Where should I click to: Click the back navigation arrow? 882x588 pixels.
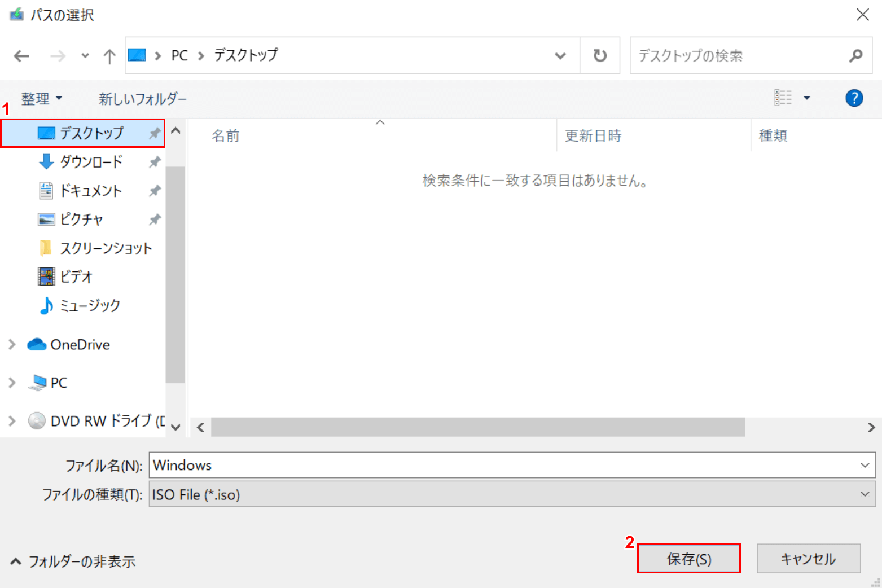(21, 56)
